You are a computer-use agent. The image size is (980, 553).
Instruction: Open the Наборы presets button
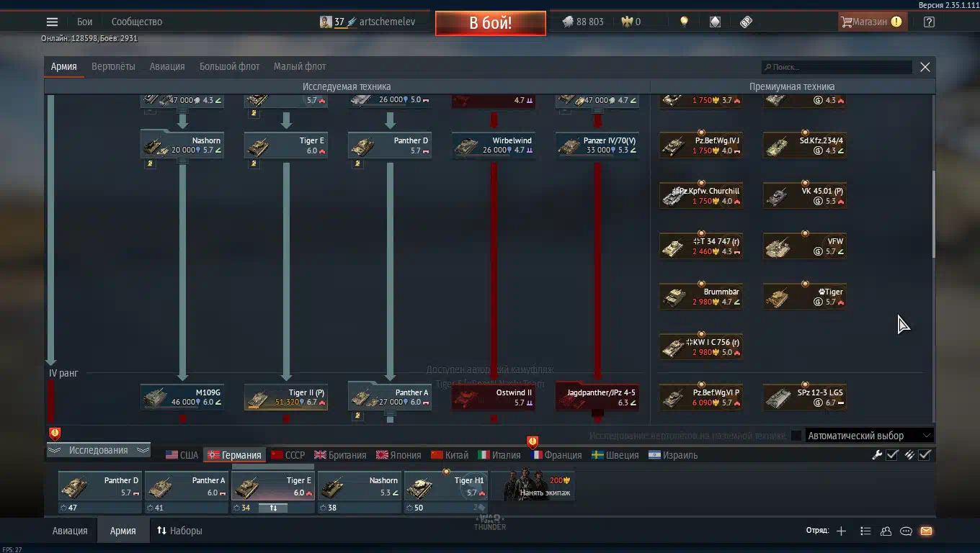click(x=179, y=531)
